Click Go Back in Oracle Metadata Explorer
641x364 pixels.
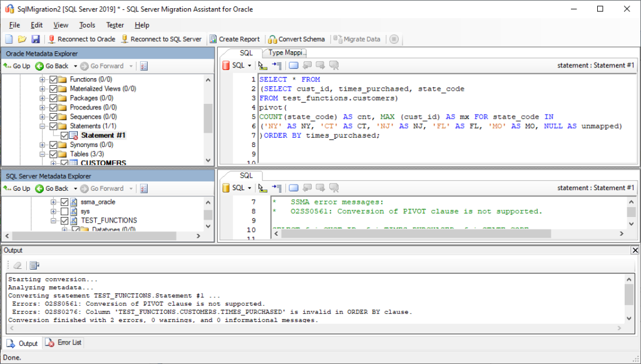52,66
